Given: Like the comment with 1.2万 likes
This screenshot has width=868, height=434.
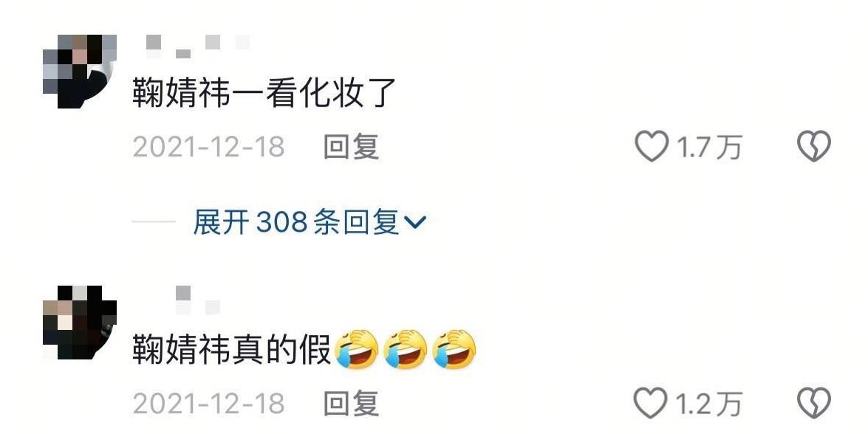Looking at the screenshot, I should point(651,403).
